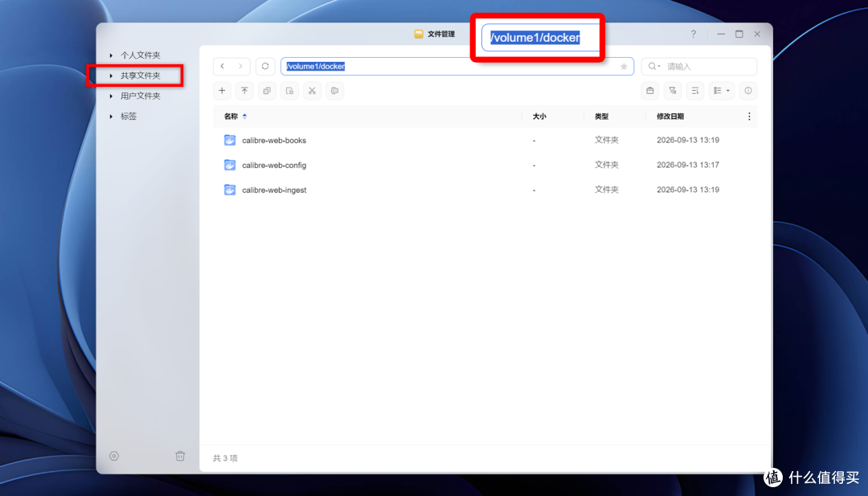
Task: Expand 用户文件夹 tree arrow
Action: pyautogui.click(x=111, y=96)
